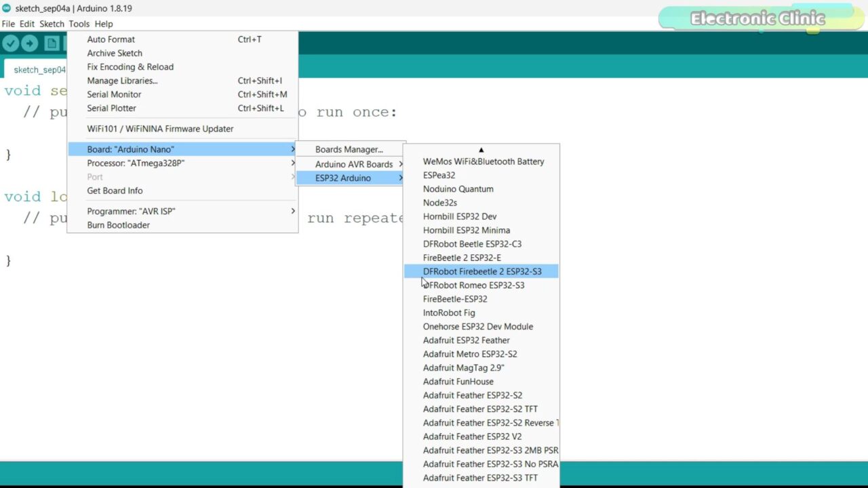Screen dimensions: 868x488
Task: Launch WiFi101 / WiFiNINA Firmware Updater
Action: point(182,129)
